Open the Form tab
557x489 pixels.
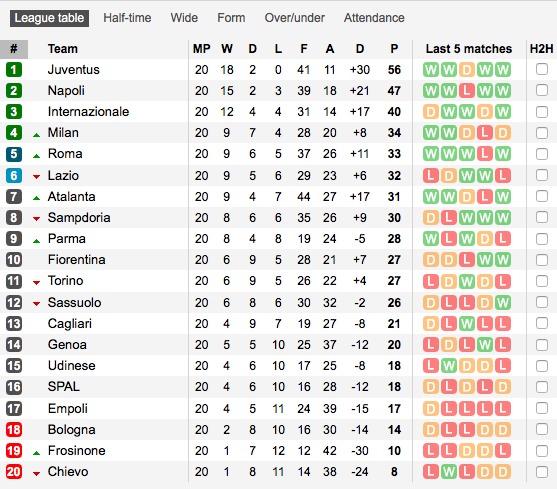coord(231,18)
